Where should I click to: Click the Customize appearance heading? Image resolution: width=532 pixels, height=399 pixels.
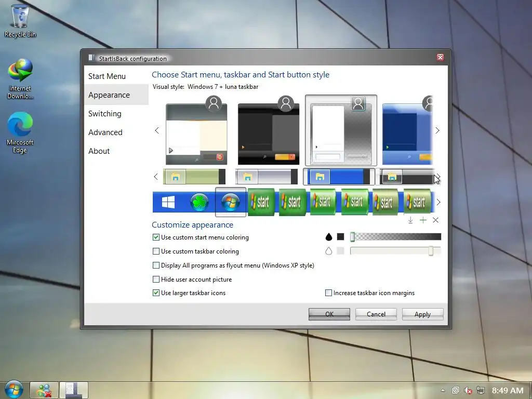(x=192, y=224)
